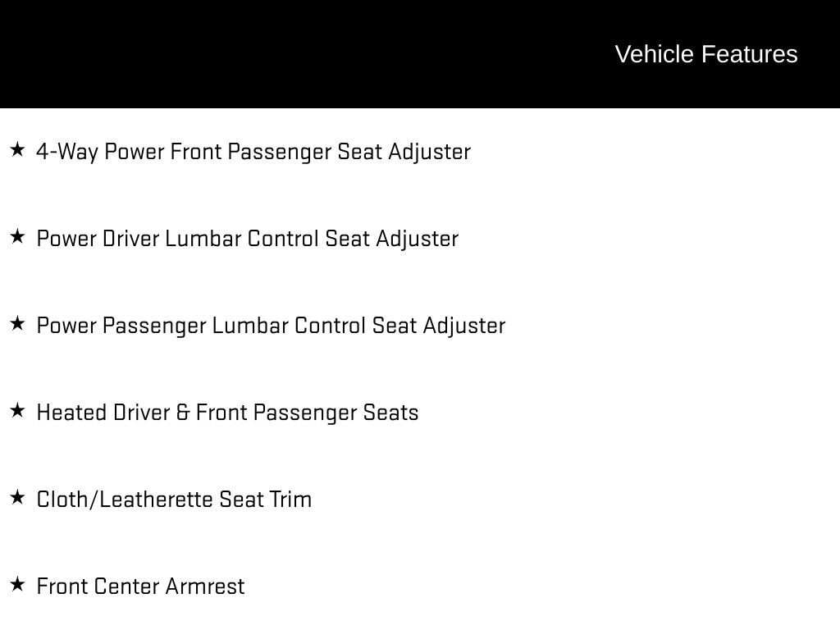
Task: Select 4-Way Power Front Passenger Seat Adjuster text
Action: point(253,152)
